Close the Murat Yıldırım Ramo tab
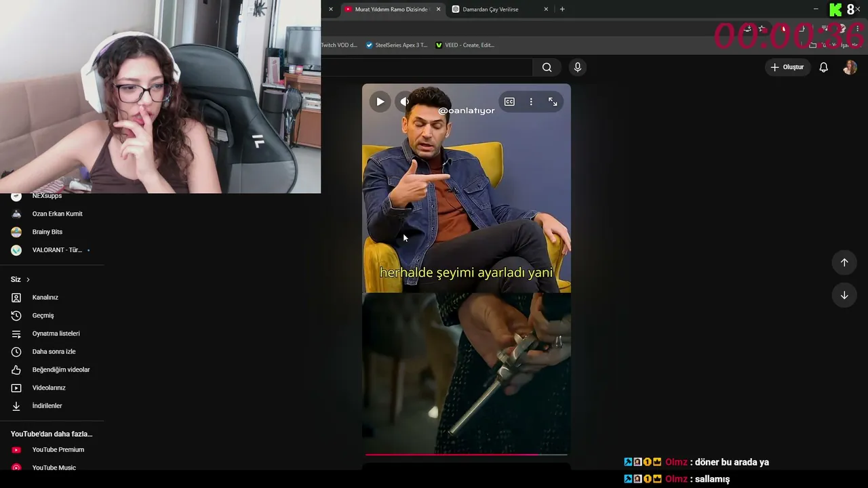 (x=438, y=9)
